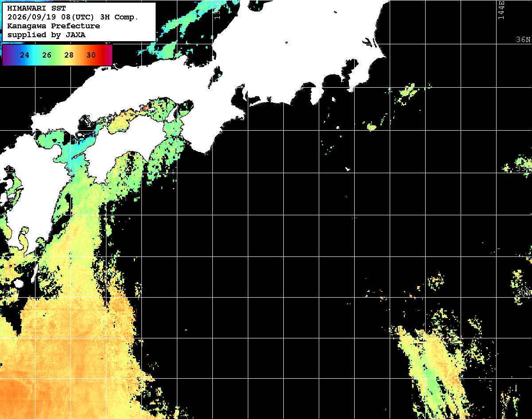Click the 30N latitude label at right edge
The height and width of the screenshot is (419, 532).
[524, 293]
